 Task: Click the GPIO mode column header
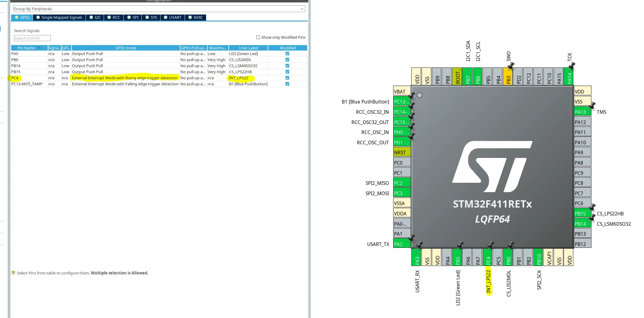[x=126, y=48]
